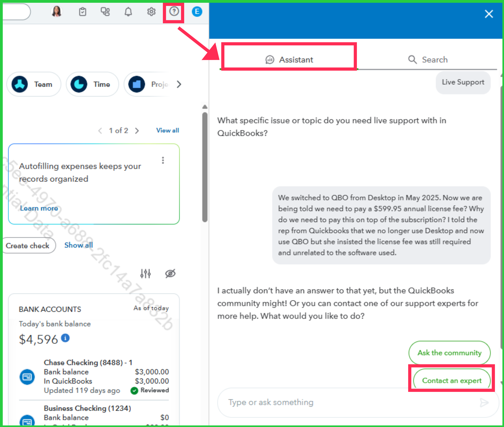Open the Help question mark icon
The height and width of the screenshot is (427, 504).
174,11
